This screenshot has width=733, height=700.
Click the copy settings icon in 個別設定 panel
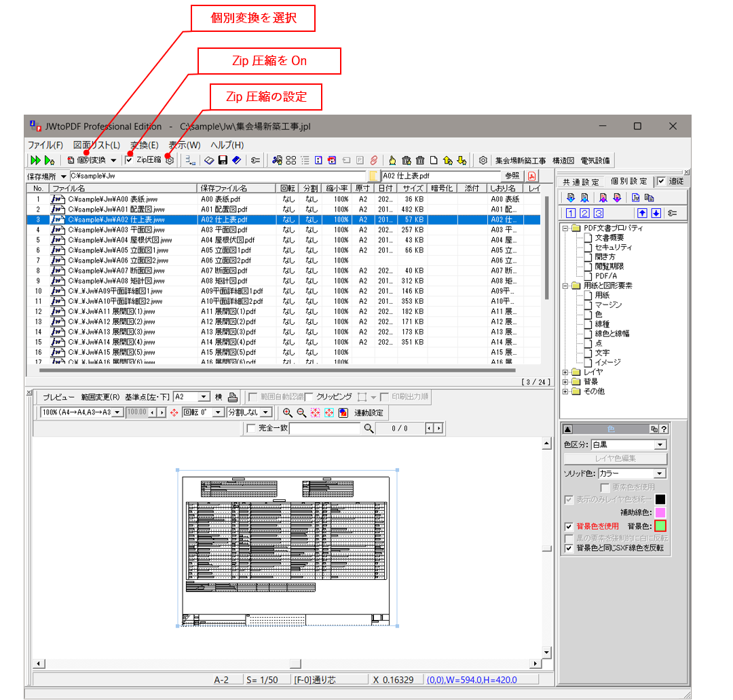click(650, 197)
